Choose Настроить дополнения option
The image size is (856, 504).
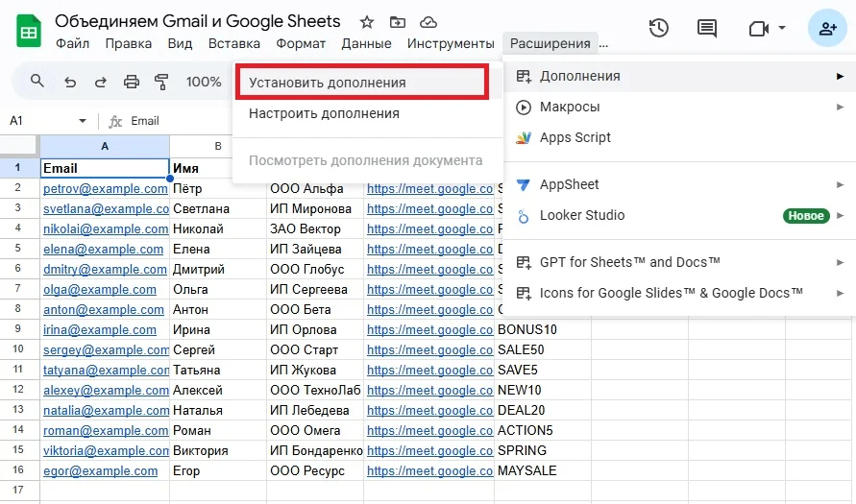coord(324,113)
